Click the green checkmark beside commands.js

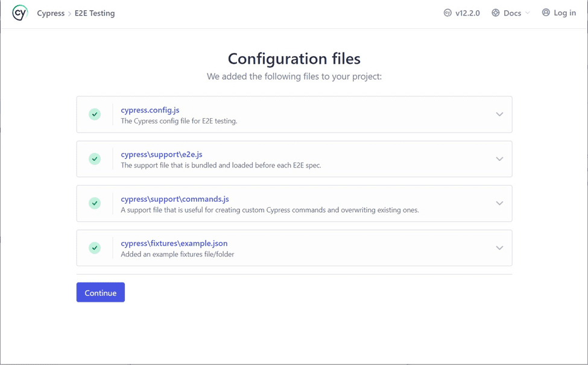click(x=95, y=204)
